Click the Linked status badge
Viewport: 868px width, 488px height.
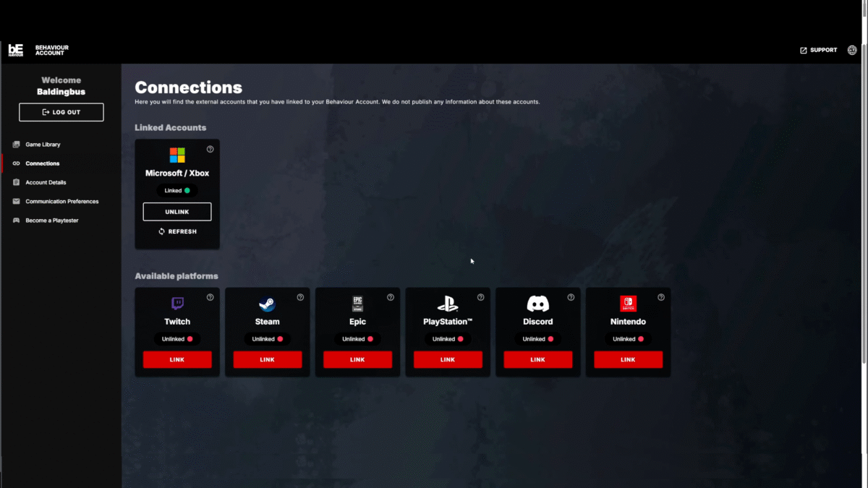pos(177,191)
